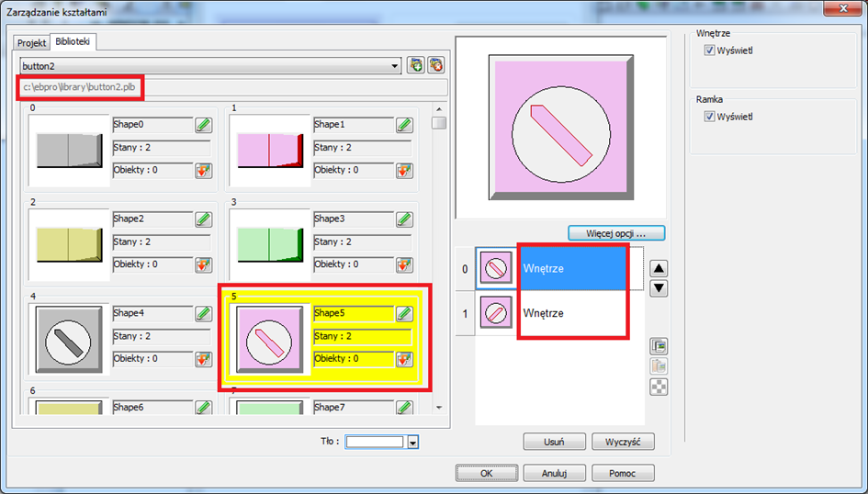Click the copy state icon

(x=659, y=346)
